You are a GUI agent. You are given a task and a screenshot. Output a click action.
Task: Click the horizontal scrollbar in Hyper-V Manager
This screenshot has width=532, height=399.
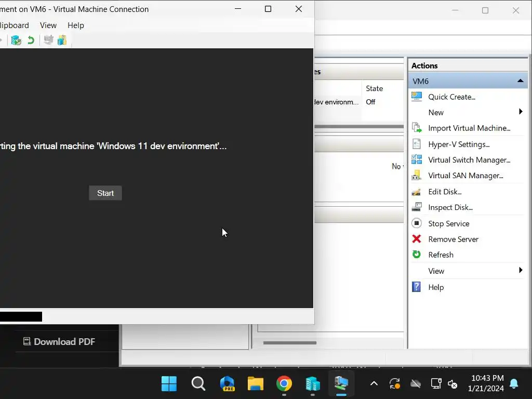[x=290, y=343]
